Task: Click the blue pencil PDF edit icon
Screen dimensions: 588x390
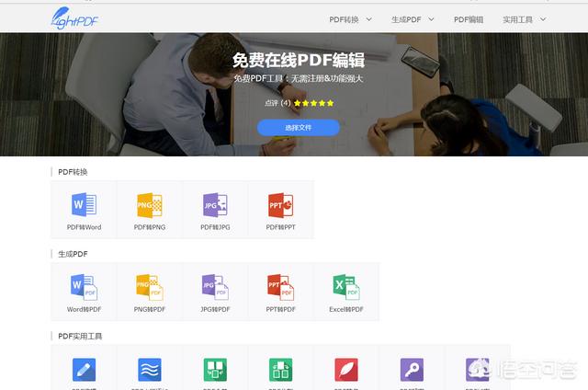Action: click(x=84, y=370)
